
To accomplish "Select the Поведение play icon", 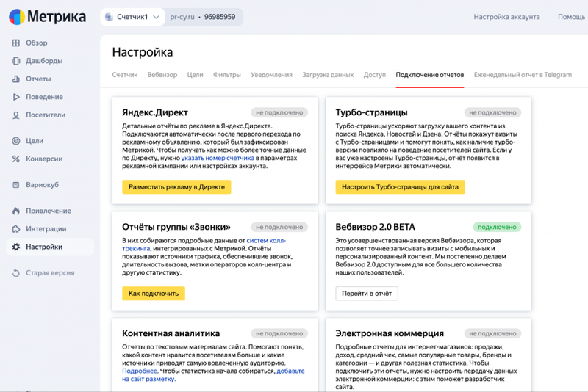I will coord(15,97).
